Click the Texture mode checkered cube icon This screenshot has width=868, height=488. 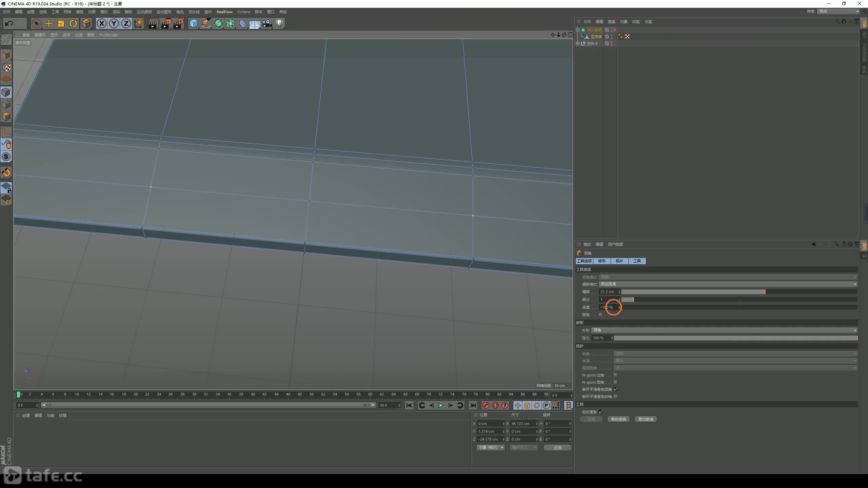(x=6, y=67)
